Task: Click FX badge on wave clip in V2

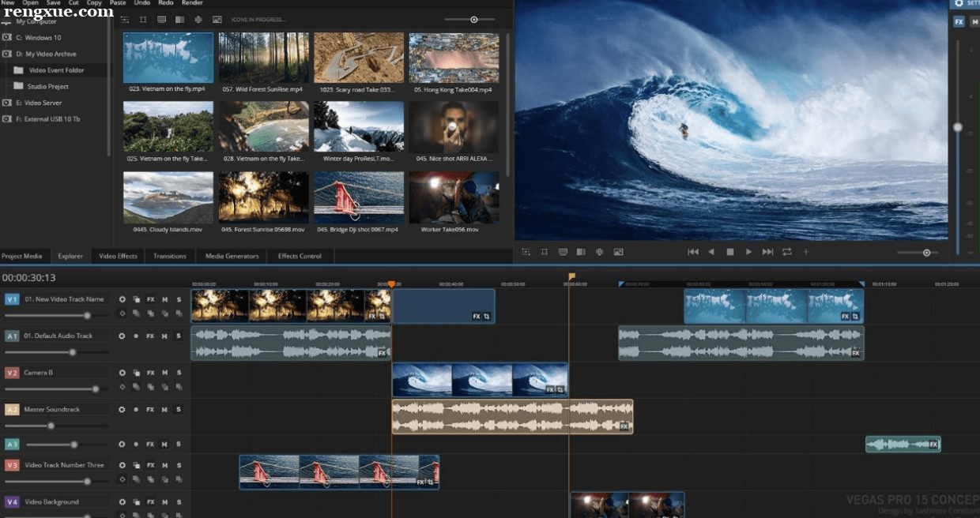Action: 548,389
